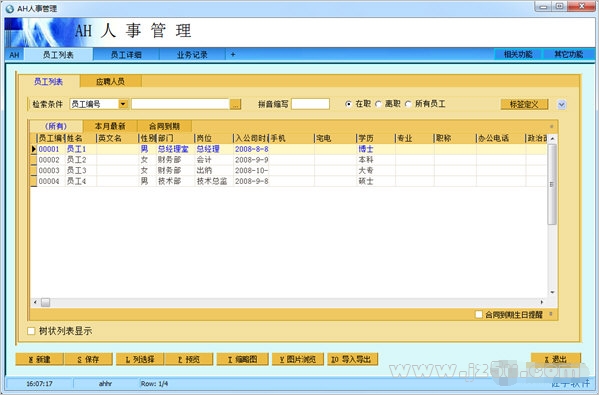599x395 pixels.
Task: Add a new tab with plus icon
Action: 233,55
